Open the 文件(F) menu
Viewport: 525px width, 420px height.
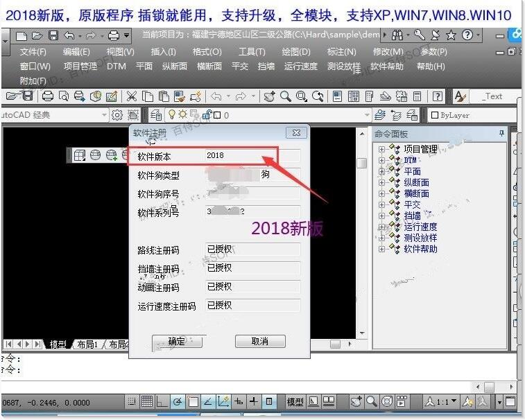tap(33, 52)
